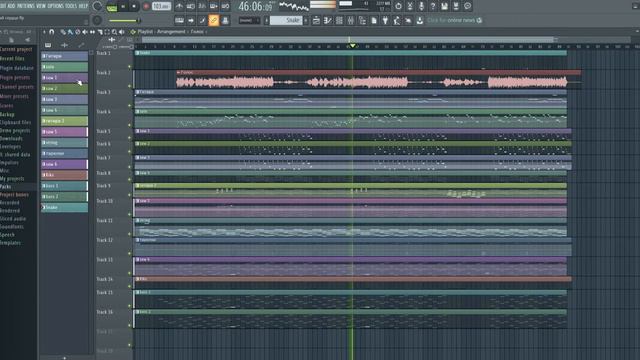Toggle the record button in transport
640x360 pixels.
click(146, 7)
